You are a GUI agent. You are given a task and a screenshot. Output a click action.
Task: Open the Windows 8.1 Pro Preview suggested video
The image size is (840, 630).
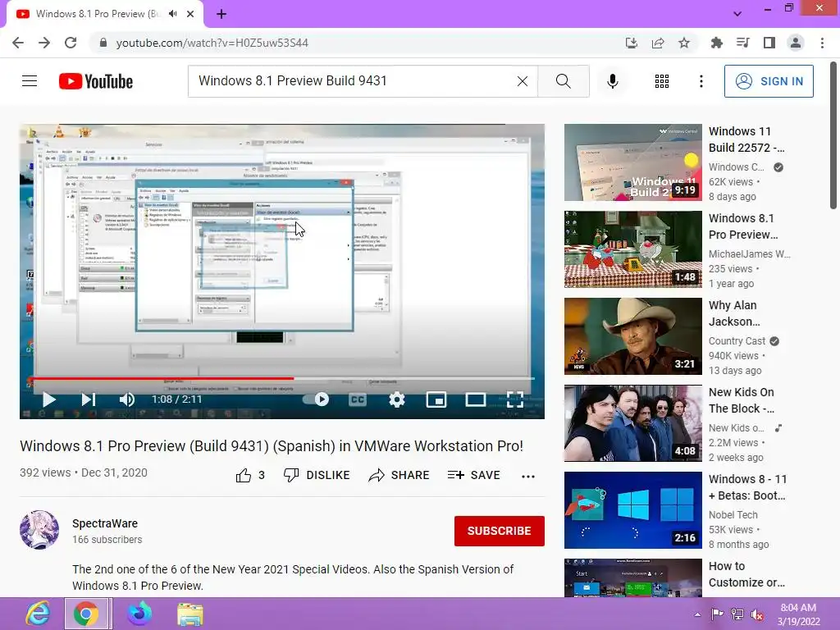632,249
